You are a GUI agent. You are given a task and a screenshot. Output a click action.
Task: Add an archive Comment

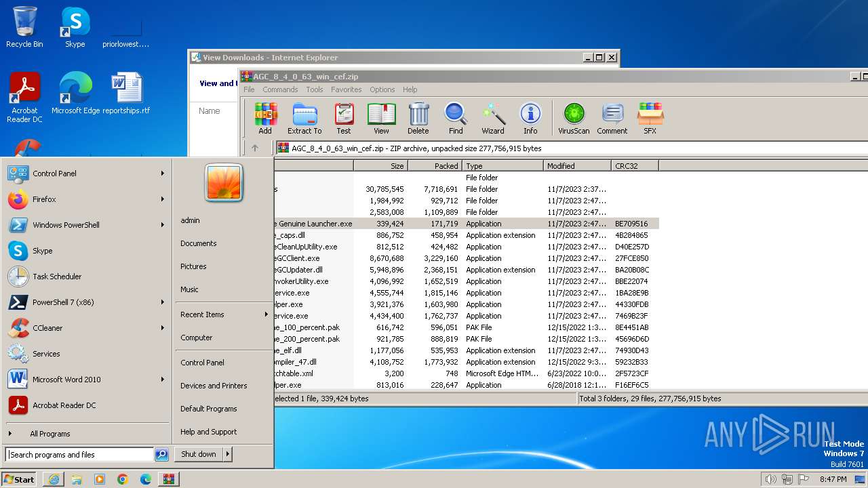(x=612, y=118)
